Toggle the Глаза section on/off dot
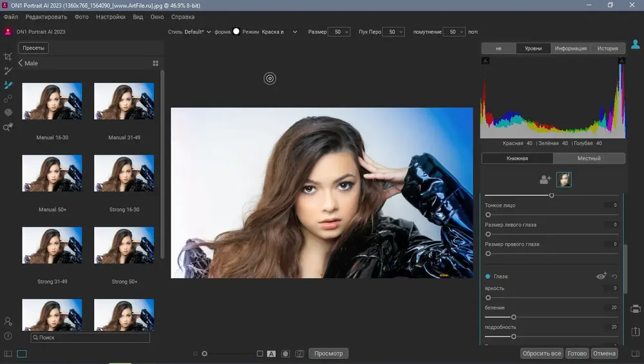Image resolution: width=644 pixels, height=364 pixels. (488, 276)
